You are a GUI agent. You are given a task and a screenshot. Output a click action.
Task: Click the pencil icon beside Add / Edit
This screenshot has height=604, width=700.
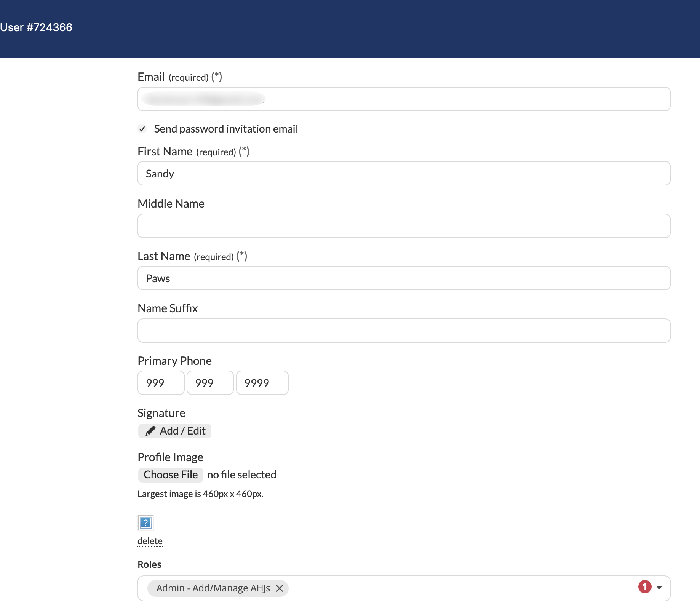pos(150,431)
